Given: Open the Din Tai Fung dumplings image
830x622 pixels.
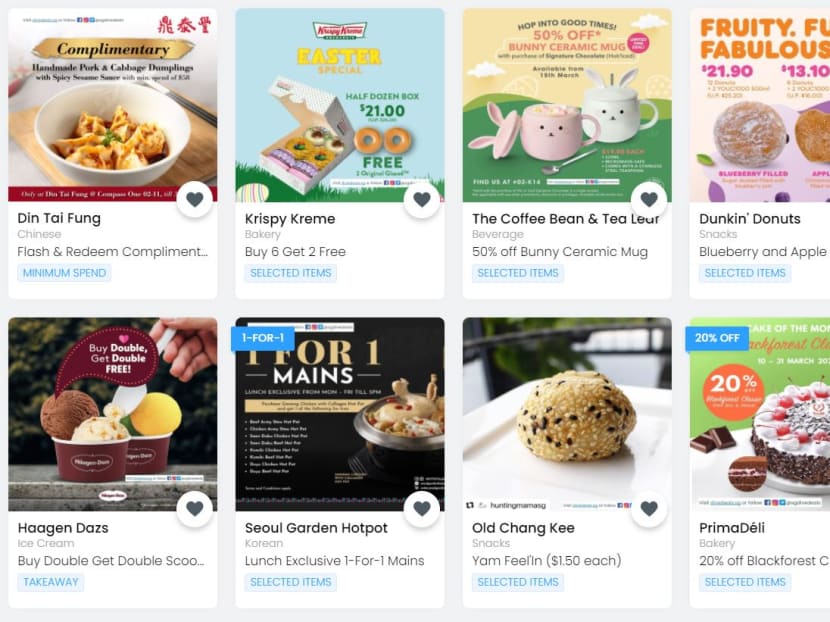Looking at the screenshot, I should click(113, 105).
